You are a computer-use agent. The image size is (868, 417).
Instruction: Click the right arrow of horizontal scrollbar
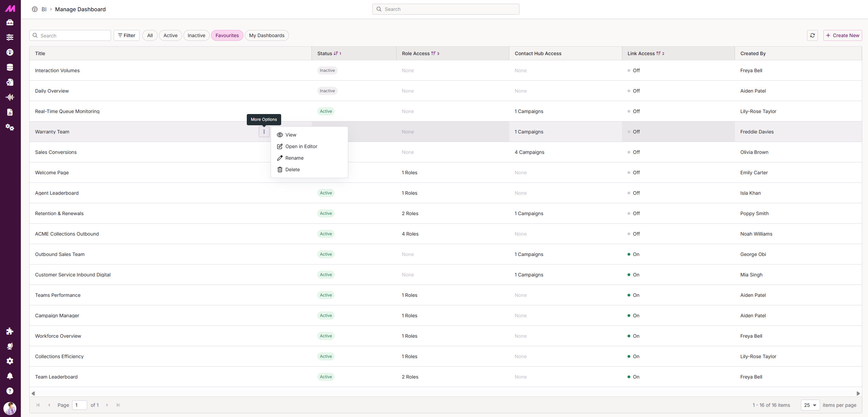(x=858, y=394)
